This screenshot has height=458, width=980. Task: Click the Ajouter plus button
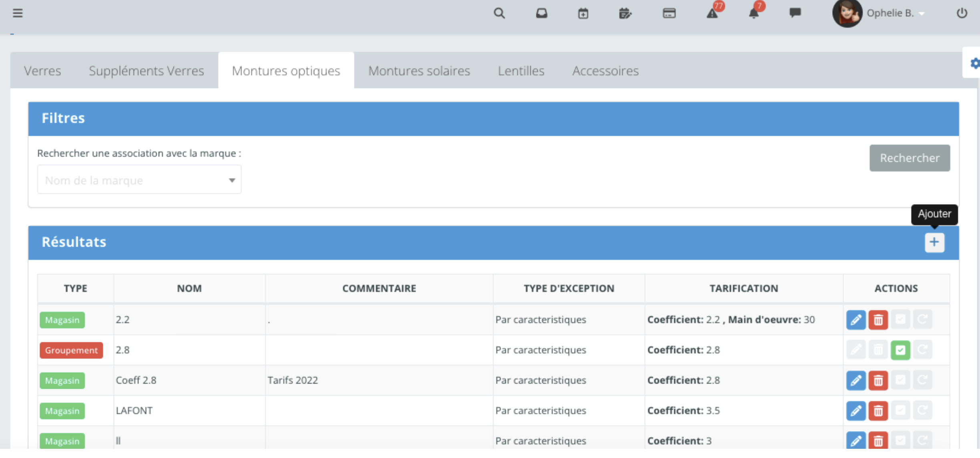(934, 242)
